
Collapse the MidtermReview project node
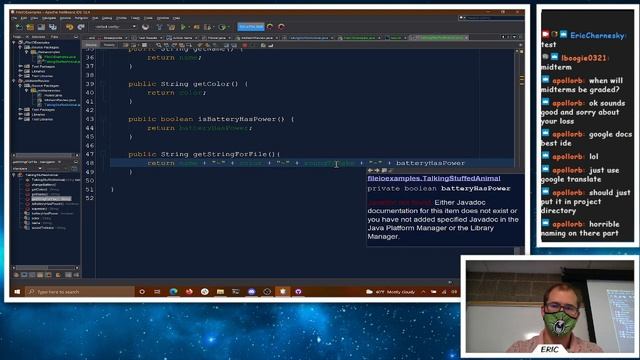pos(14,81)
